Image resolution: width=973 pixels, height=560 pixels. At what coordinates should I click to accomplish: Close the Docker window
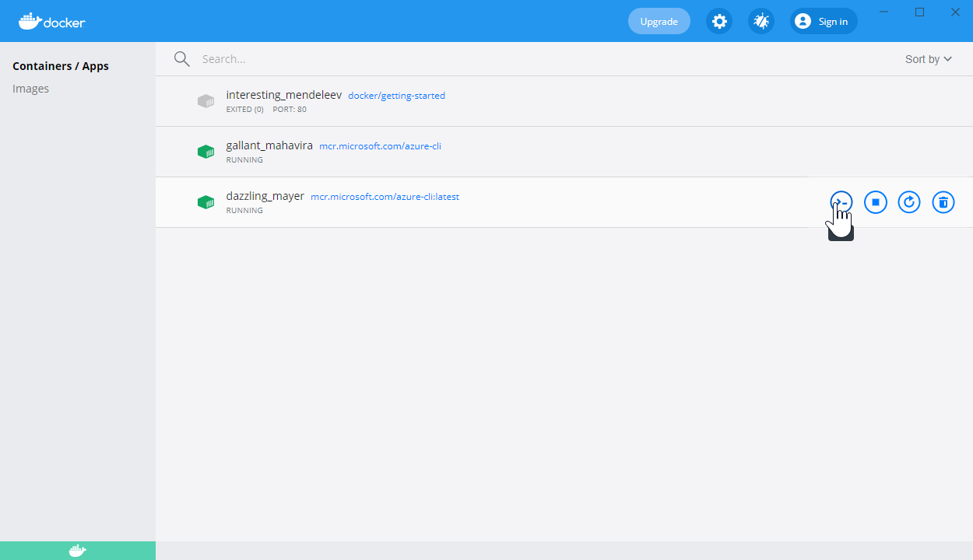(x=955, y=12)
